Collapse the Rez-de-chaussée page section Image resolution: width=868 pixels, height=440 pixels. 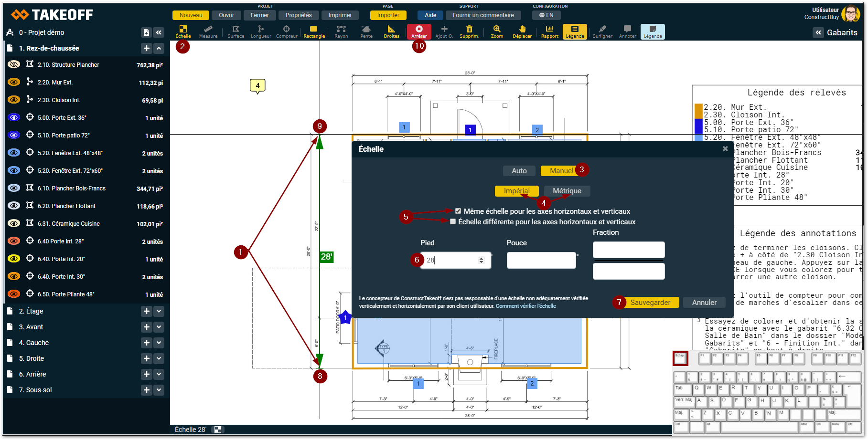(159, 48)
